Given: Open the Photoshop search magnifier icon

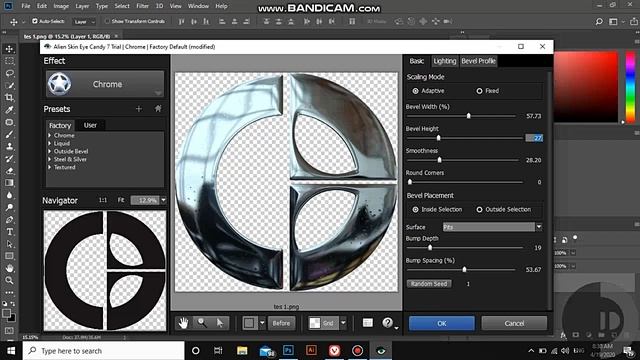Looking at the screenshot, I should (599, 22).
